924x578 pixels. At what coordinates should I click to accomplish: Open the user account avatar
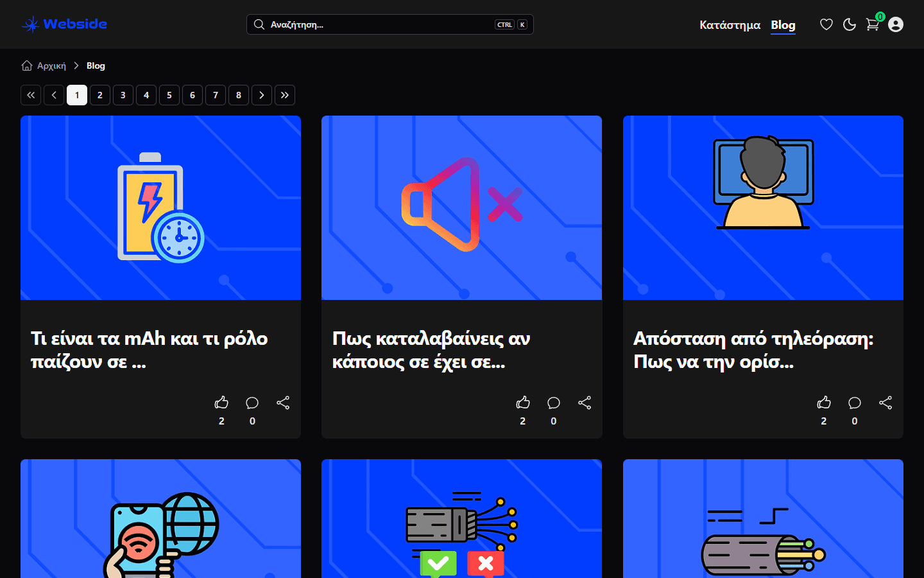click(x=896, y=24)
